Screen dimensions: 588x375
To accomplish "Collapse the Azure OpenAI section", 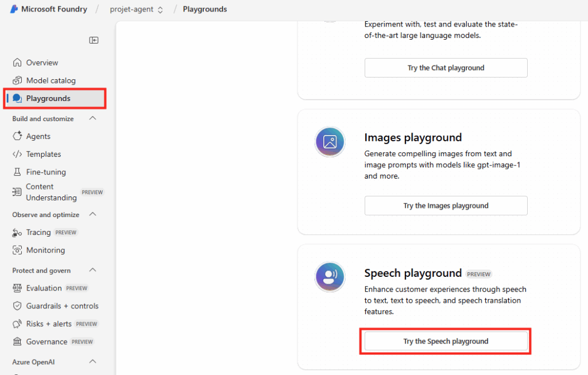I will point(92,362).
